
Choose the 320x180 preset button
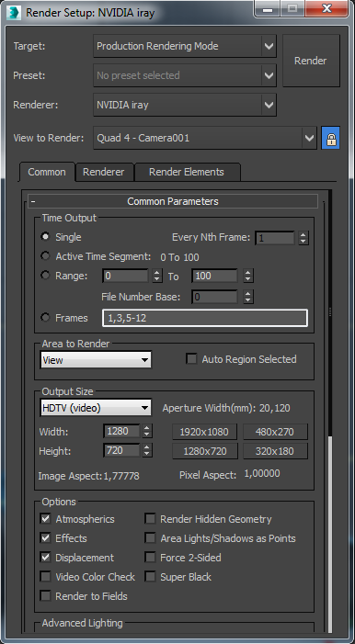point(275,451)
